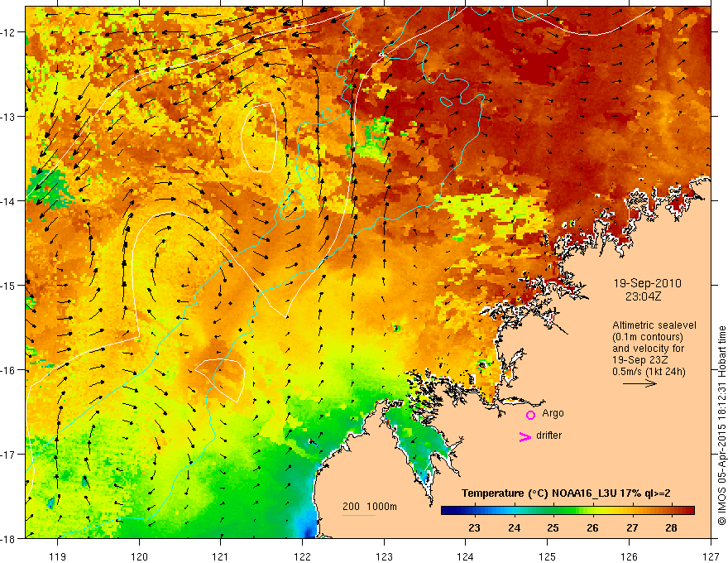Click the 'Argo' legend label
The width and height of the screenshot is (728, 563).
[553, 413]
